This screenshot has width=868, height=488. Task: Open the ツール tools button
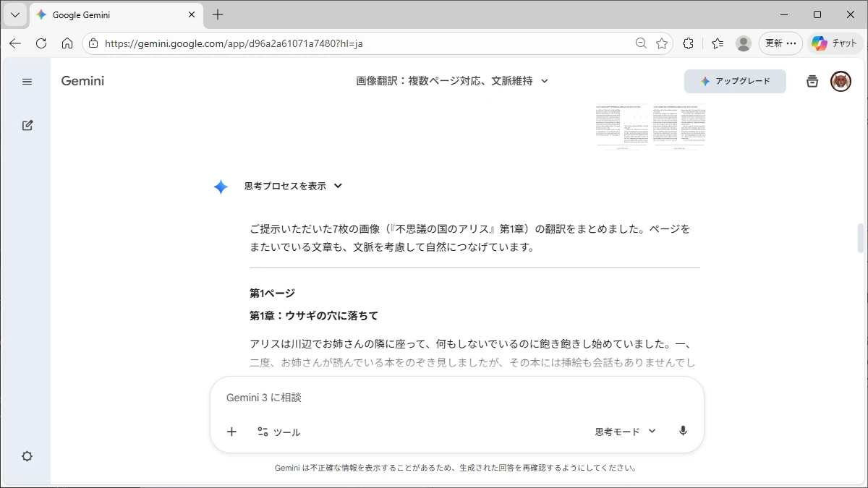coord(279,432)
